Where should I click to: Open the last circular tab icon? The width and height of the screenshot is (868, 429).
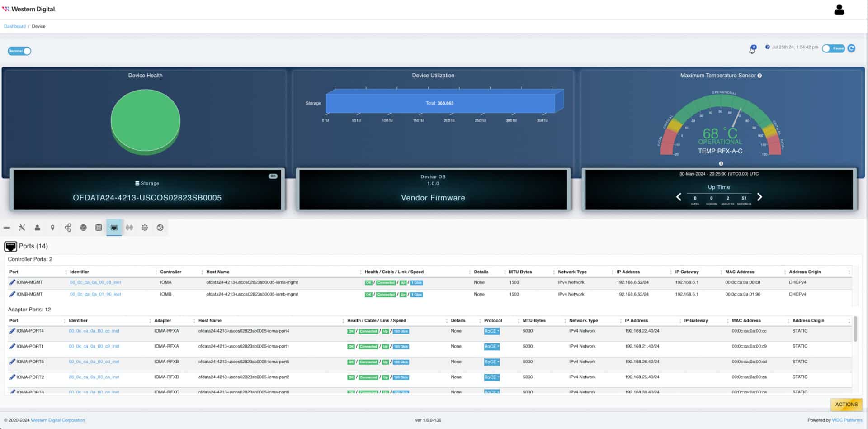click(160, 228)
